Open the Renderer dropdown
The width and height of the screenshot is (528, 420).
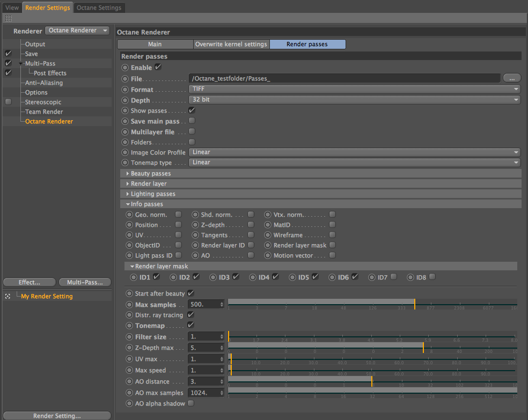coord(77,30)
